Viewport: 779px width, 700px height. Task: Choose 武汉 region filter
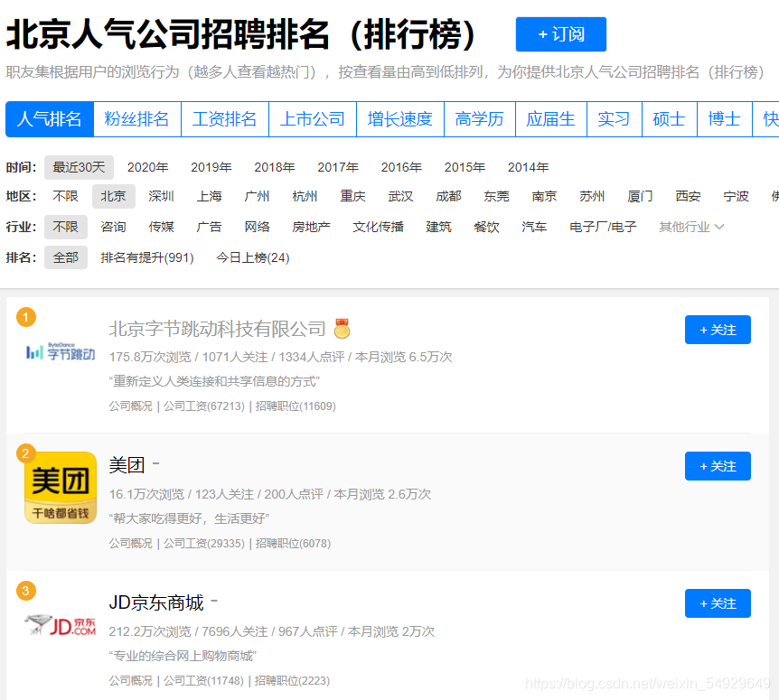click(x=401, y=196)
